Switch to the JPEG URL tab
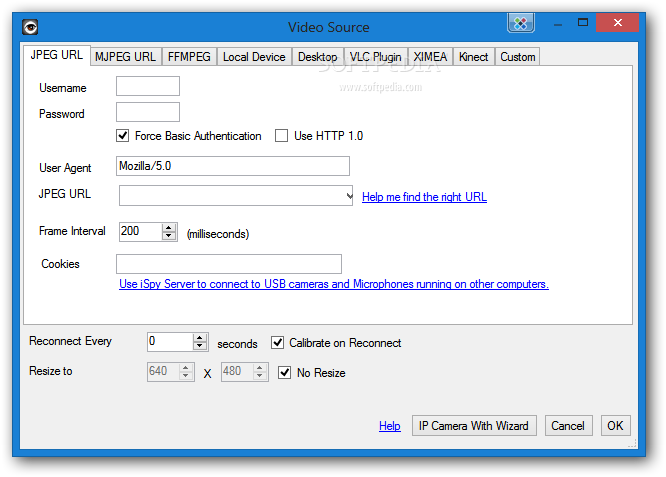 [56, 55]
